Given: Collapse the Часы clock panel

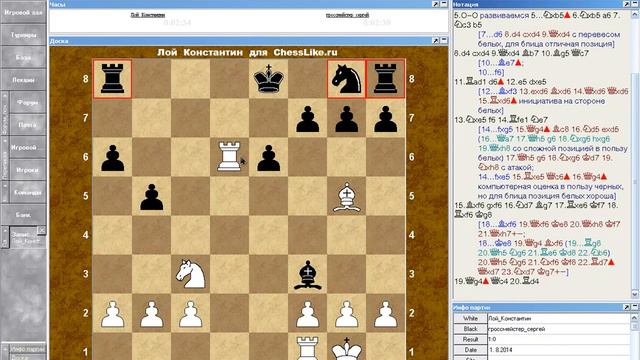Looking at the screenshot, I should coord(444,4).
